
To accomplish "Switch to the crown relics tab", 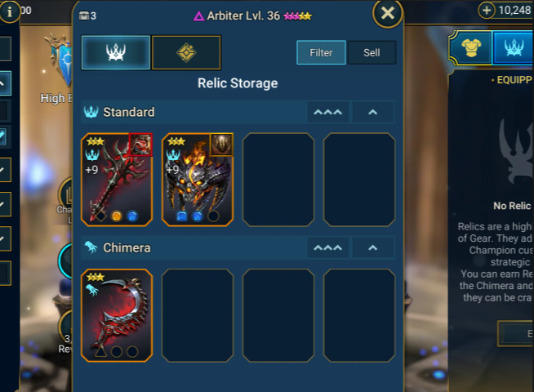I will [116, 52].
